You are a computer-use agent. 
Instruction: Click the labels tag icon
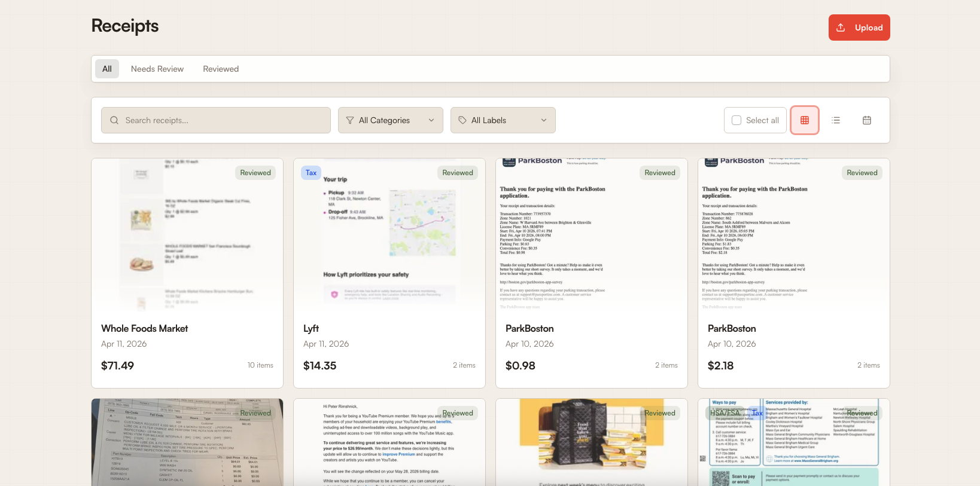462,120
